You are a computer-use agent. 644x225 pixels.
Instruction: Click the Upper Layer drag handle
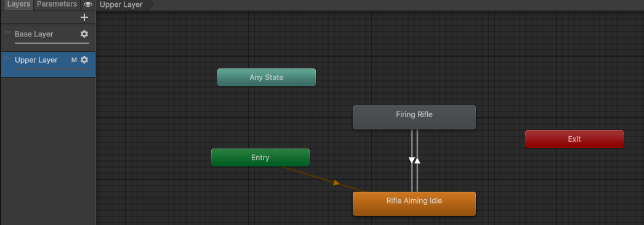[x=7, y=58]
